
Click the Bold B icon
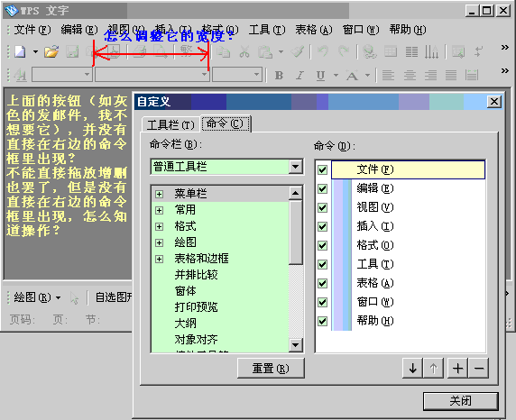pyautogui.click(x=279, y=76)
